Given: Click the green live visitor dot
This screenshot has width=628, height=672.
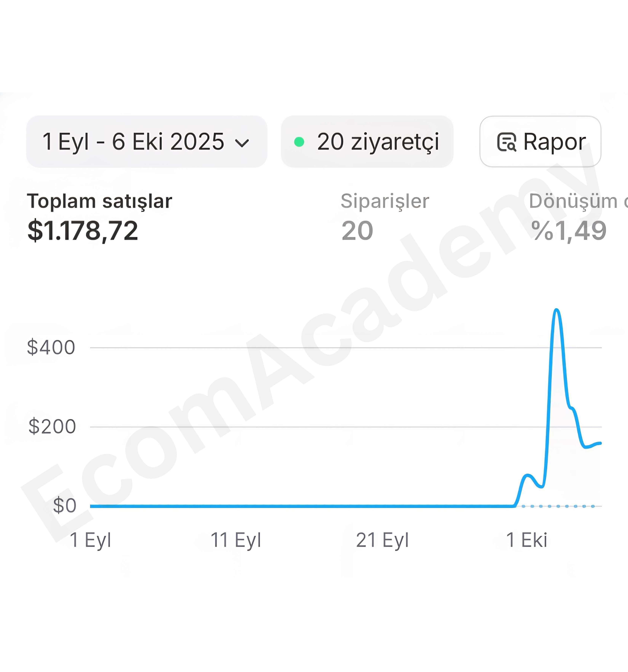Looking at the screenshot, I should pyautogui.click(x=299, y=142).
